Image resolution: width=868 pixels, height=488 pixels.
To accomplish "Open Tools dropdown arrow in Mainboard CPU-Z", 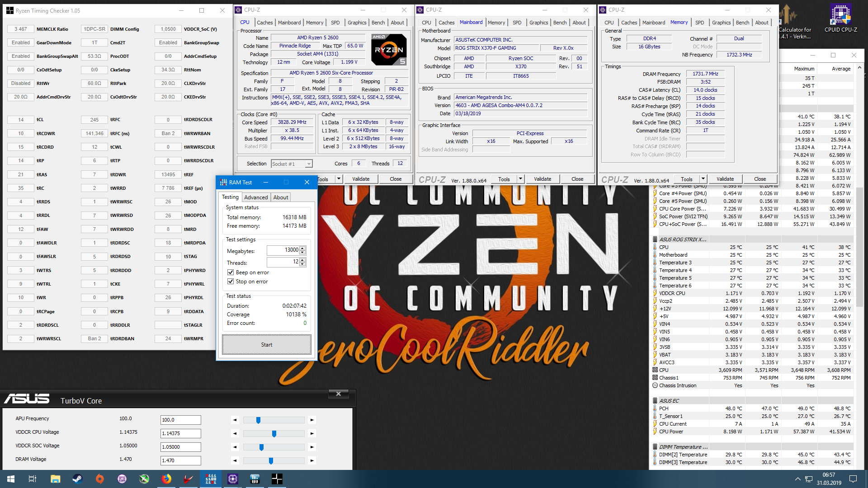I will 520,179.
